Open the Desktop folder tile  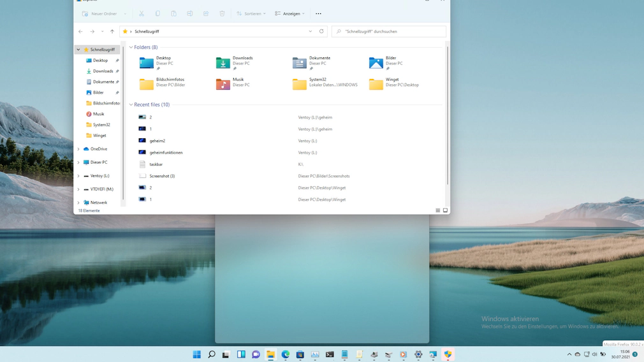pyautogui.click(x=157, y=63)
